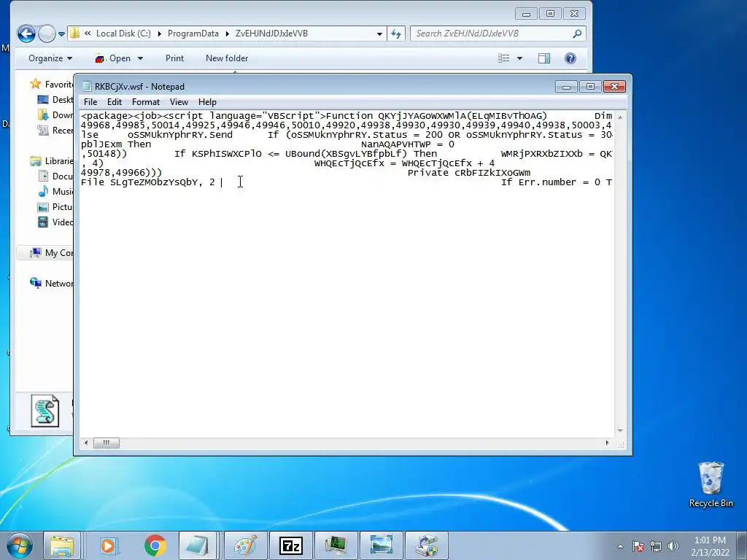
Task: Click the Open button in Explorer toolbar
Action: click(x=113, y=58)
